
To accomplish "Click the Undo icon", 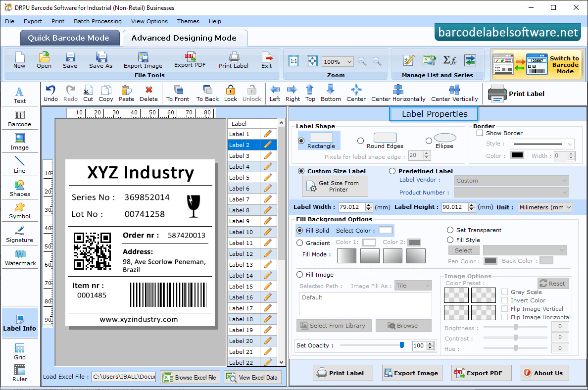I will pyautogui.click(x=50, y=94).
